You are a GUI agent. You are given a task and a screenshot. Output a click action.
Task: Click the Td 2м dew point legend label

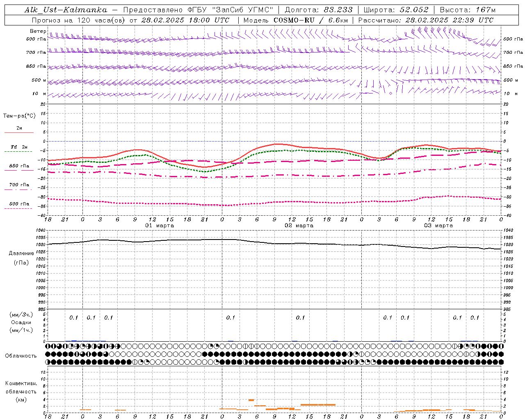coord(19,147)
